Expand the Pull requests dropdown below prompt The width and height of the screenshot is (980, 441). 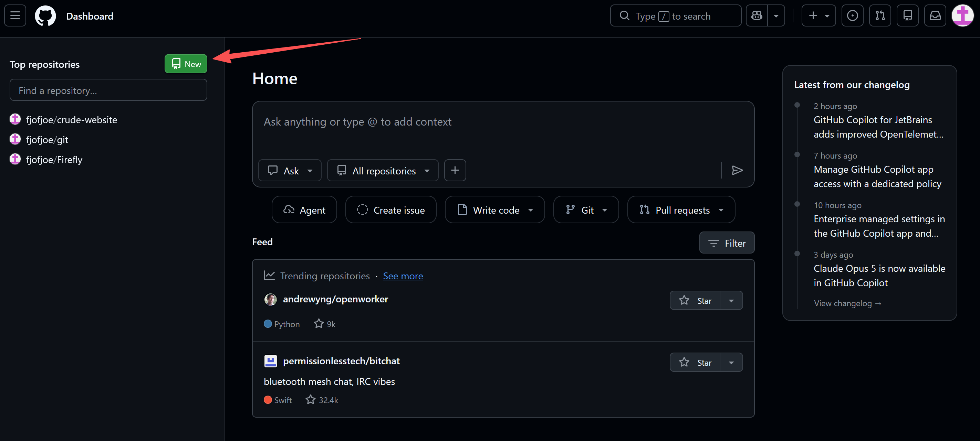tap(681, 209)
